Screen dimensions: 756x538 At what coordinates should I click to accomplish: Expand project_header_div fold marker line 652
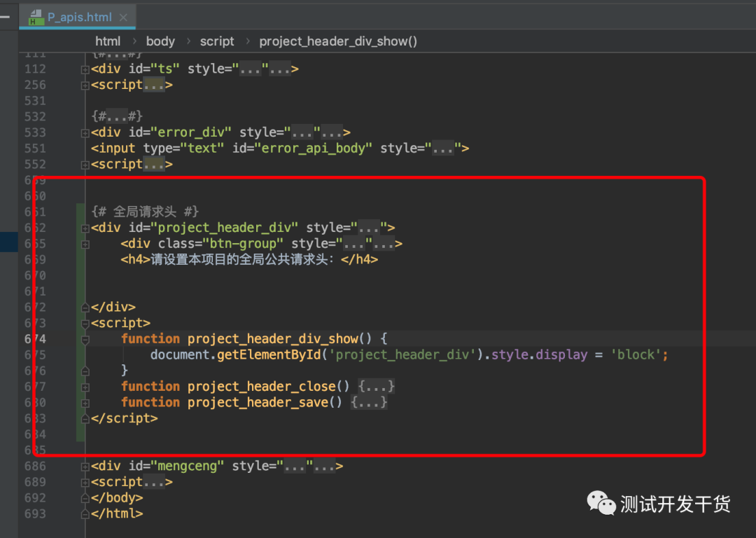[85, 228]
